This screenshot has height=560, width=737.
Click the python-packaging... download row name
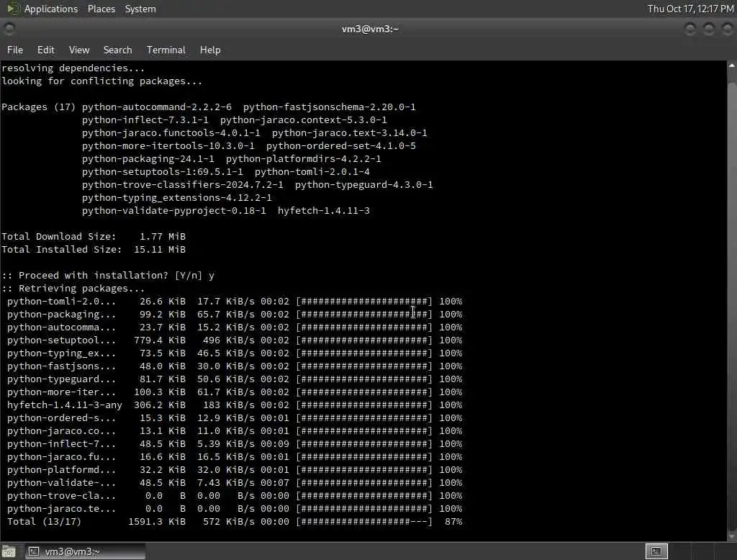click(61, 314)
